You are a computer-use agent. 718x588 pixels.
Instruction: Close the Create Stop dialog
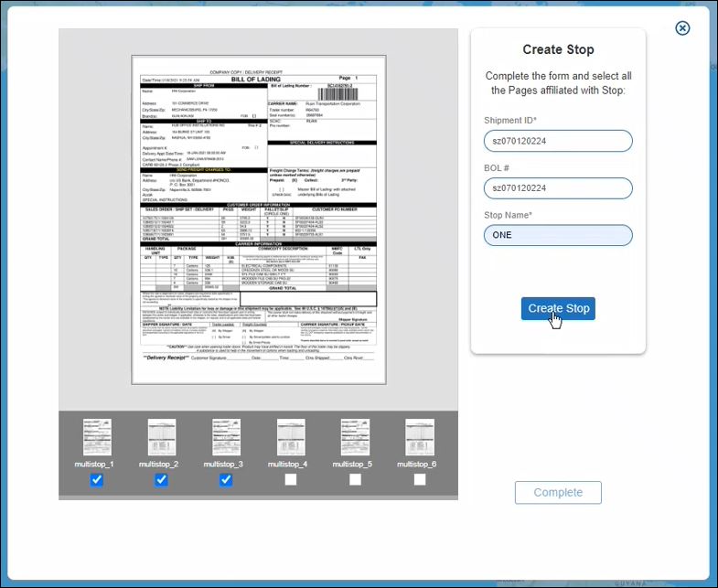pyautogui.click(x=682, y=28)
